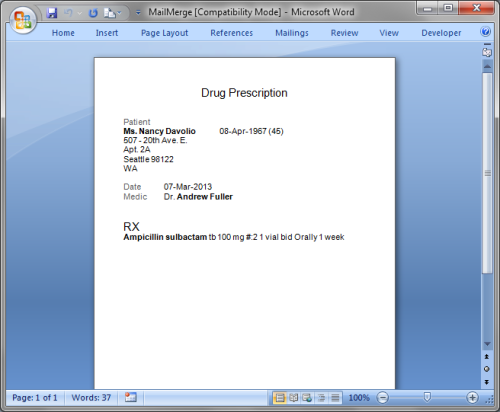Click the 100% zoom level button
Screen dimensions: 500x412
pos(359,397)
